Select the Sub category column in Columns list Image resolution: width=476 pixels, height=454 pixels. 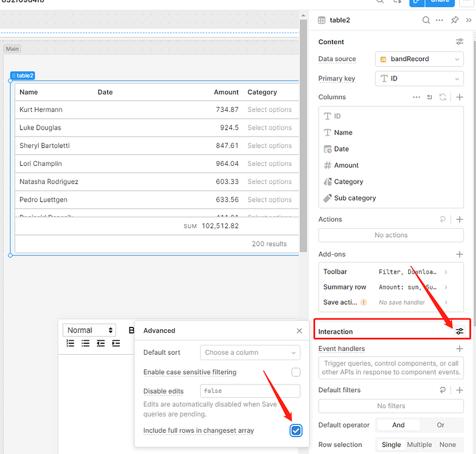(x=391, y=198)
